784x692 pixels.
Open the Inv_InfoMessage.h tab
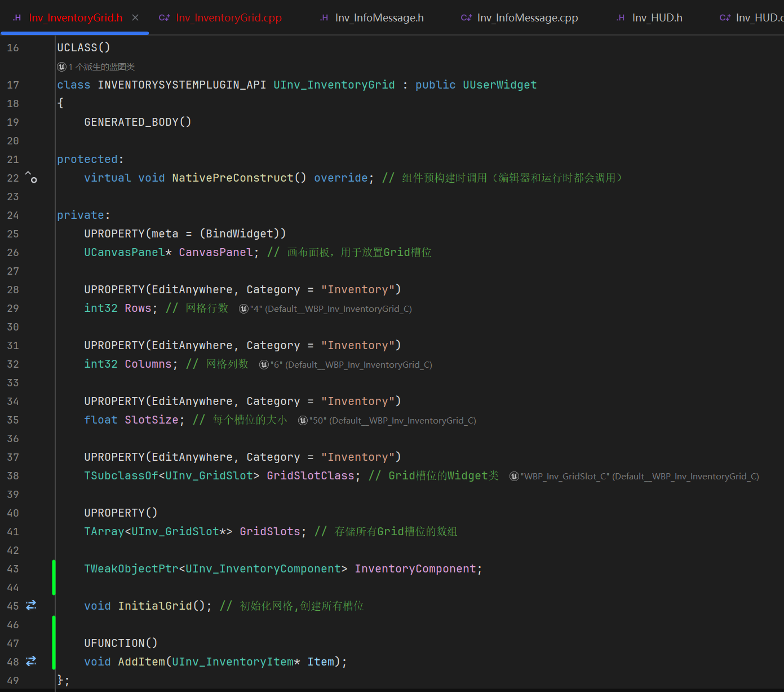click(x=372, y=18)
